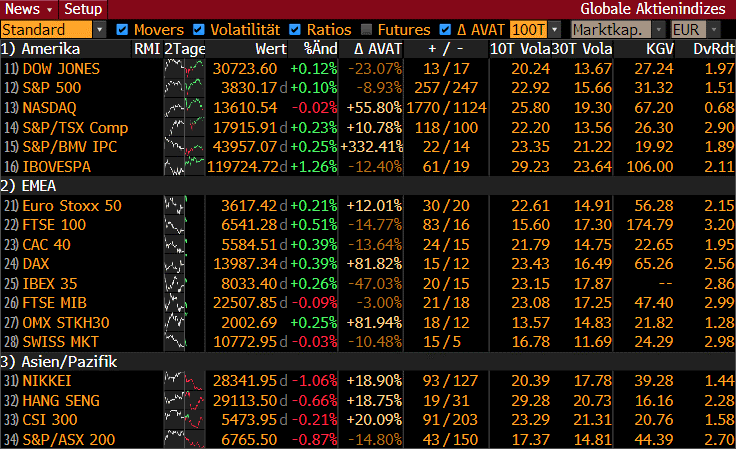Select the SWISS MKT index
This screenshot has width=736, height=449.
click(x=61, y=342)
